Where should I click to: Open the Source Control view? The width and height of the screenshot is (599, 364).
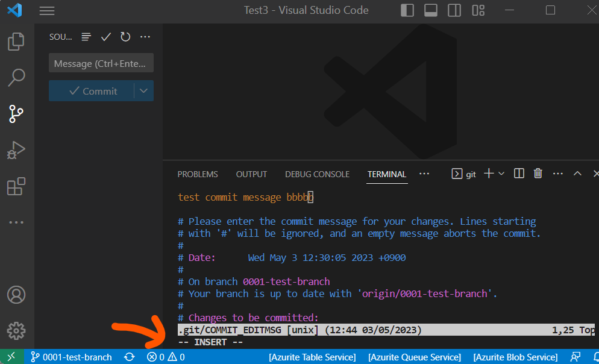[x=16, y=114]
